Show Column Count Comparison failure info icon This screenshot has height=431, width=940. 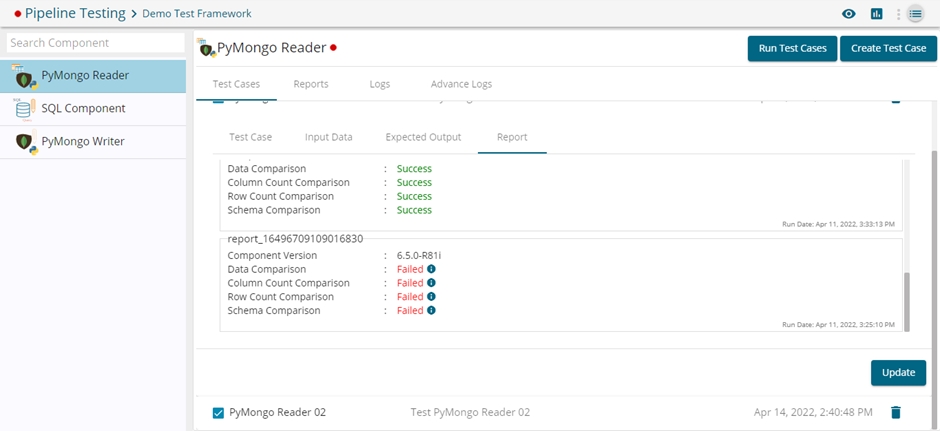431,283
